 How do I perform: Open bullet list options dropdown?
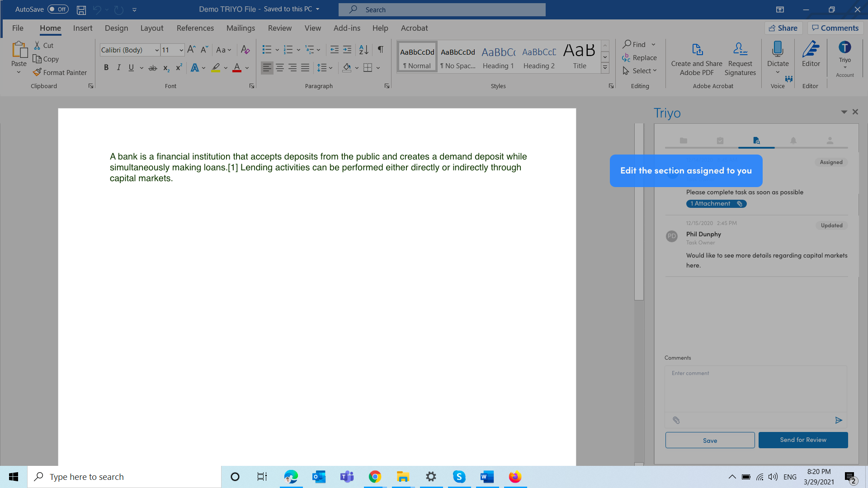click(x=277, y=50)
